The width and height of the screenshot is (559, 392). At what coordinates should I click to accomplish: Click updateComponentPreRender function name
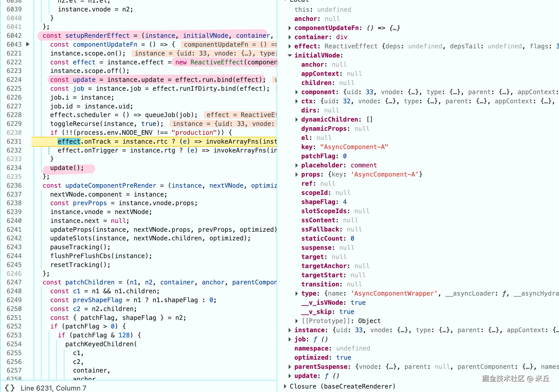[111, 185]
